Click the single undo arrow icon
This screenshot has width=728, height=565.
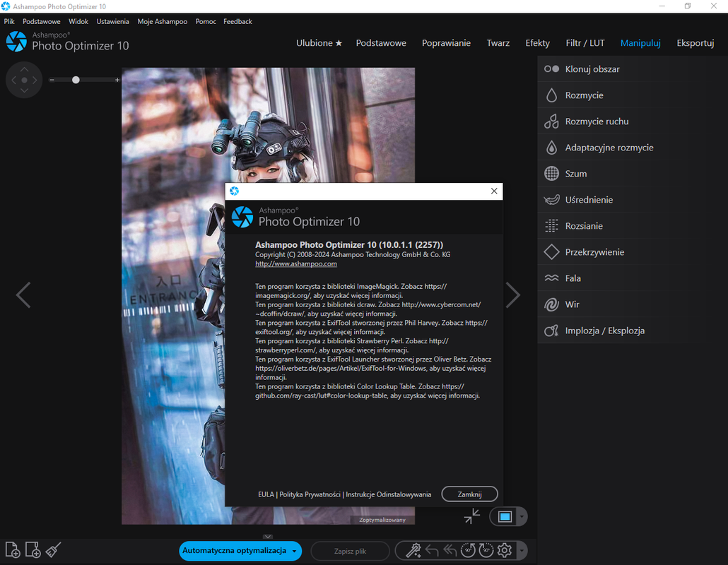coord(432,551)
